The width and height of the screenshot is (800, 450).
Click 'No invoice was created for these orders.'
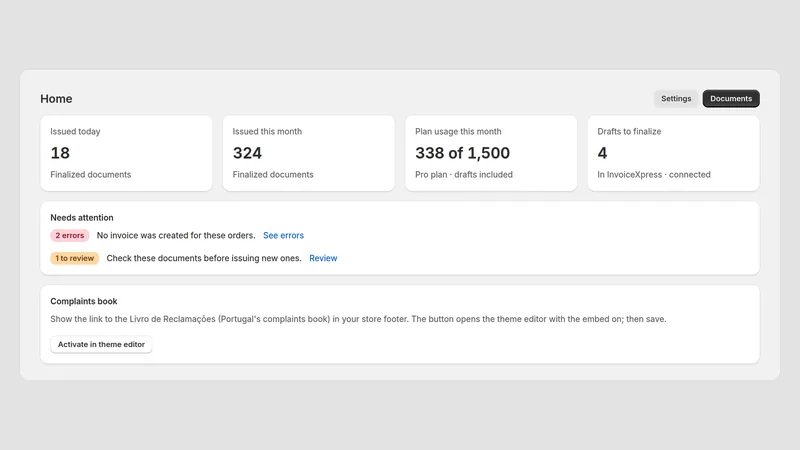click(176, 235)
